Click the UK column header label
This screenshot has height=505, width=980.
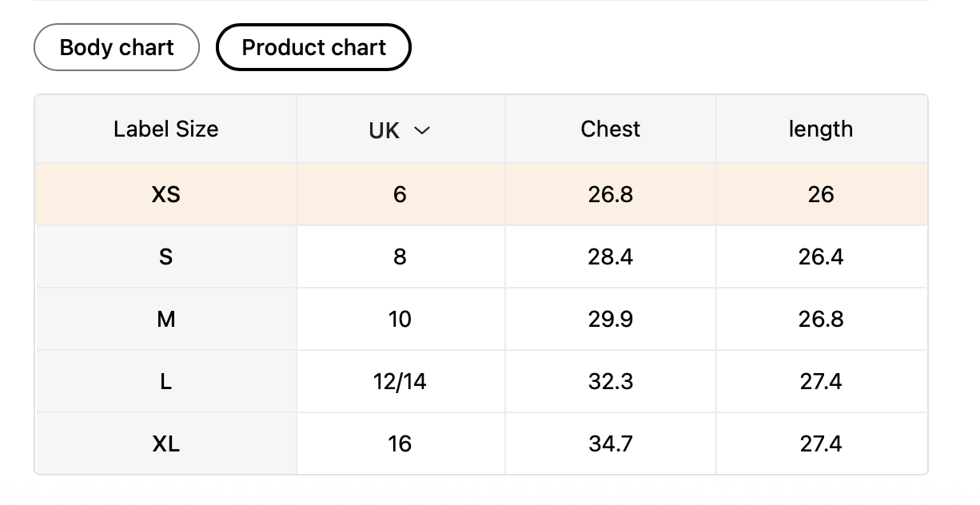click(384, 130)
